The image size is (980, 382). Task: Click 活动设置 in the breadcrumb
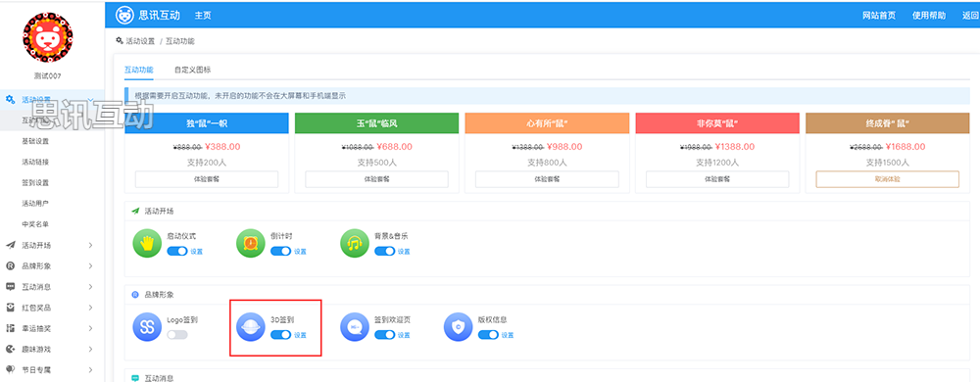tap(140, 41)
